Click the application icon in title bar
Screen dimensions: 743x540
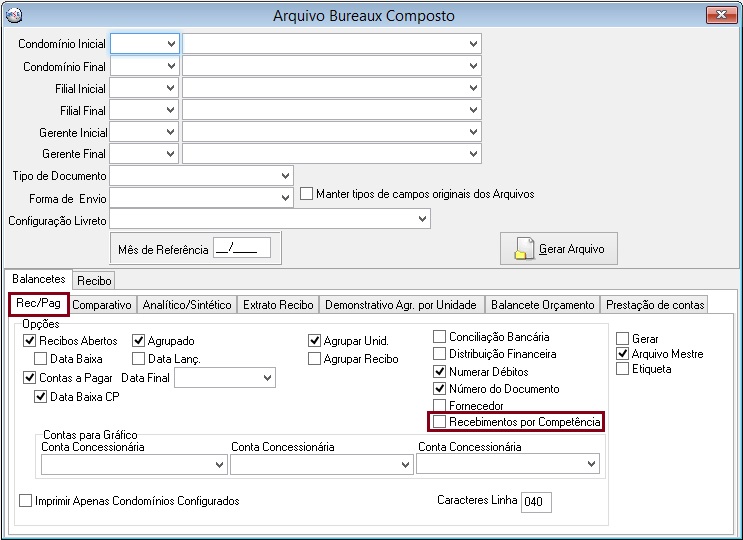[13, 15]
